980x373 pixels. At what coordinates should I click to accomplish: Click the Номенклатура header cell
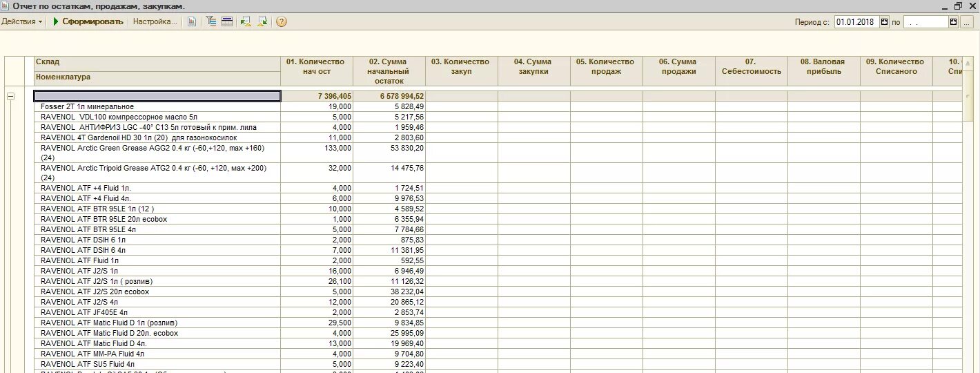point(157,78)
